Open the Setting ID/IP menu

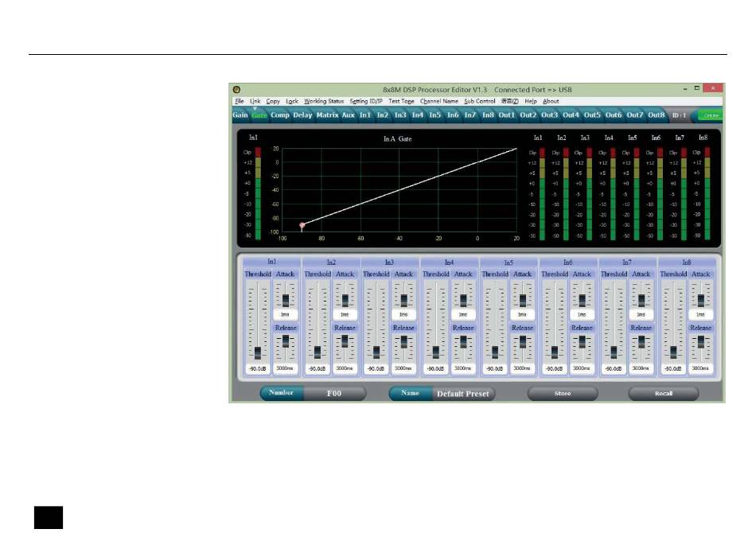pos(366,101)
